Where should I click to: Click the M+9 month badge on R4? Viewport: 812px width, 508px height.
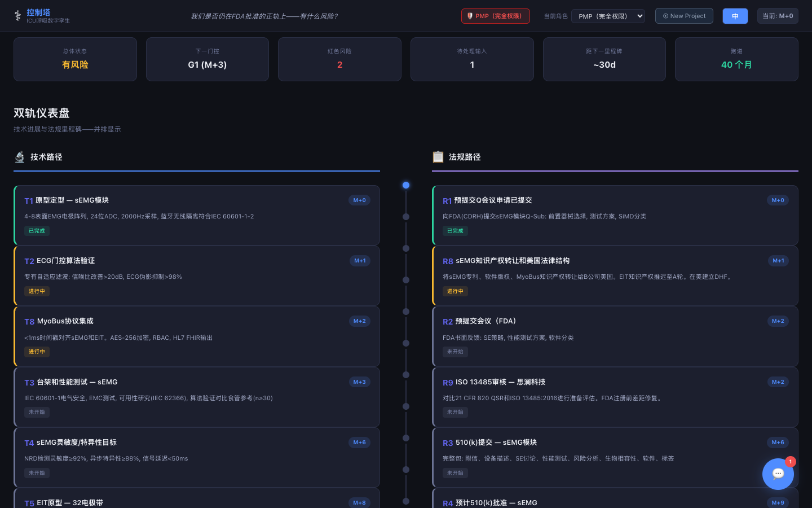pyautogui.click(x=778, y=503)
